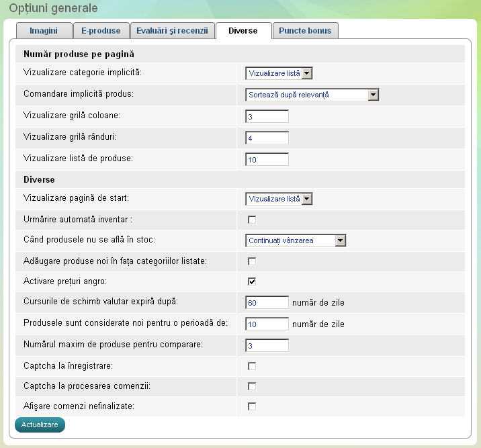The image size is (481, 448).
Task: Open the Vizualizare pagină de start dropdown
Action: 279,199
